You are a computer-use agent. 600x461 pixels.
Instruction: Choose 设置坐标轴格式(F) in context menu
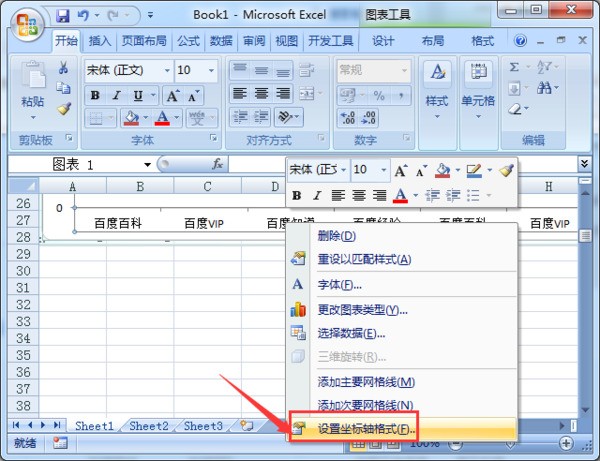pos(402,429)
